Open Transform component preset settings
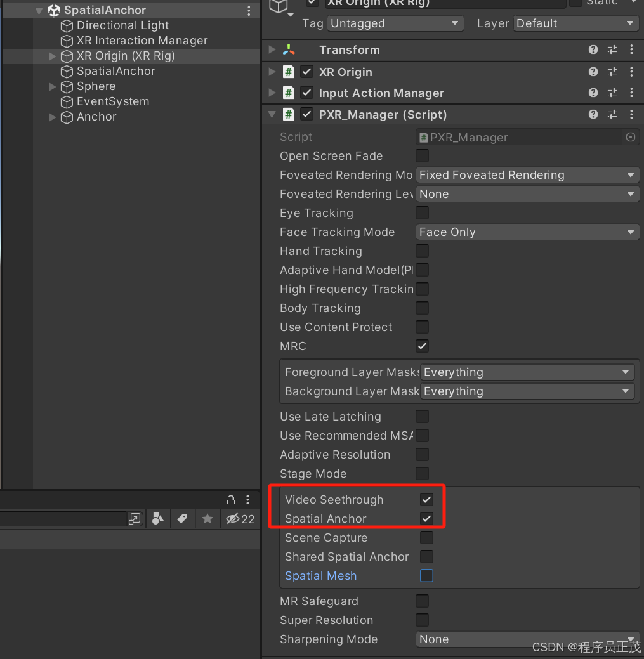Screen dimensions: 644x659 click(x=612, y=49)
